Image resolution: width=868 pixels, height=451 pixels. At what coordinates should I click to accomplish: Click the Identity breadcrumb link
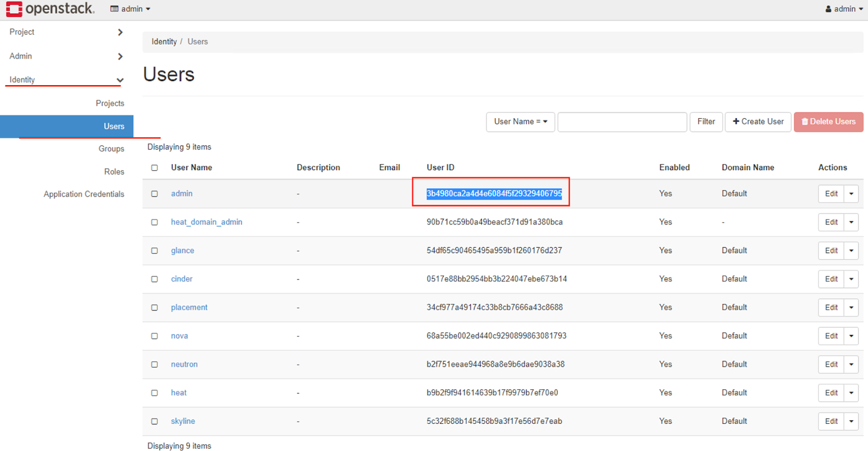(164, 42)
